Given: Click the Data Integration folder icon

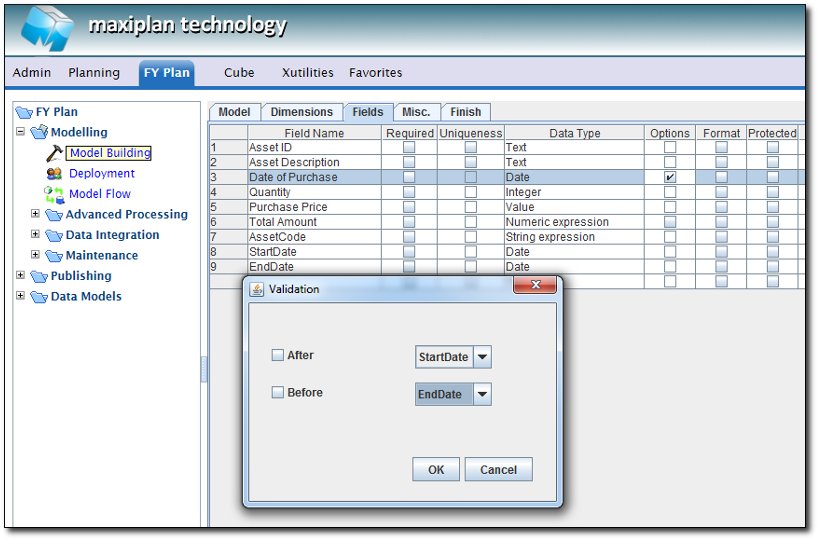Looking at the screenshot, I should [54, 235].
